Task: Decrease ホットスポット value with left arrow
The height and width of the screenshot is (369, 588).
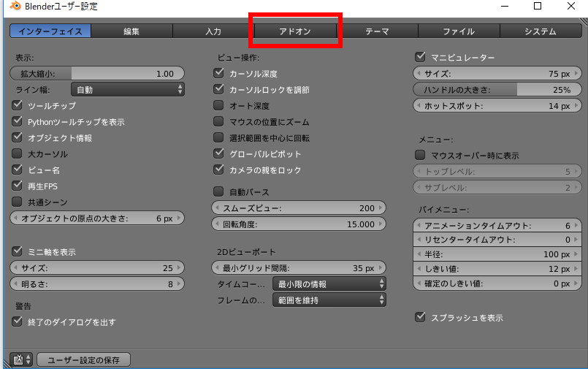Action: tap(419, 106)
